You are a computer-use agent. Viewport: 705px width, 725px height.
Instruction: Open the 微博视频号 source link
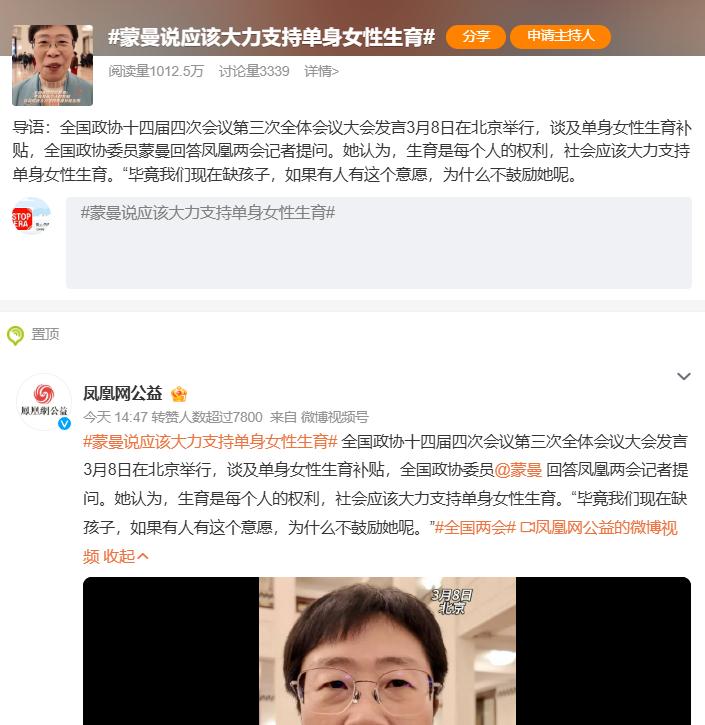coord(335,417)
